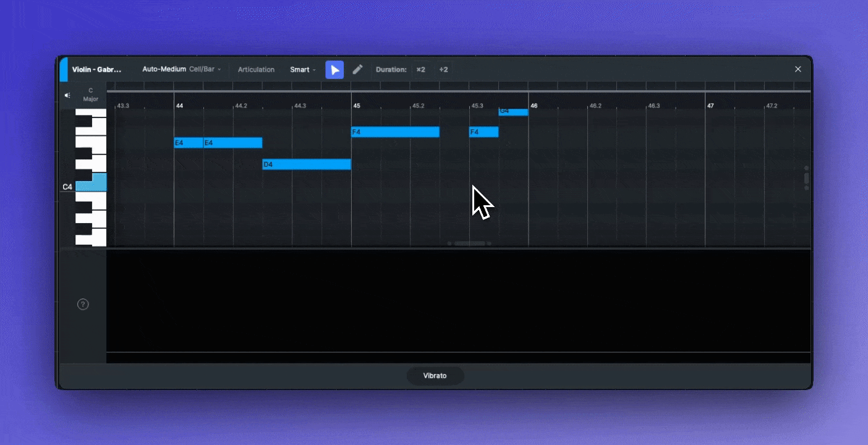868x445 pixels.
Task: Open the Auto-Medium Cell/Bar dropdown
Action: pyautogui.click(x=181, y=69)
